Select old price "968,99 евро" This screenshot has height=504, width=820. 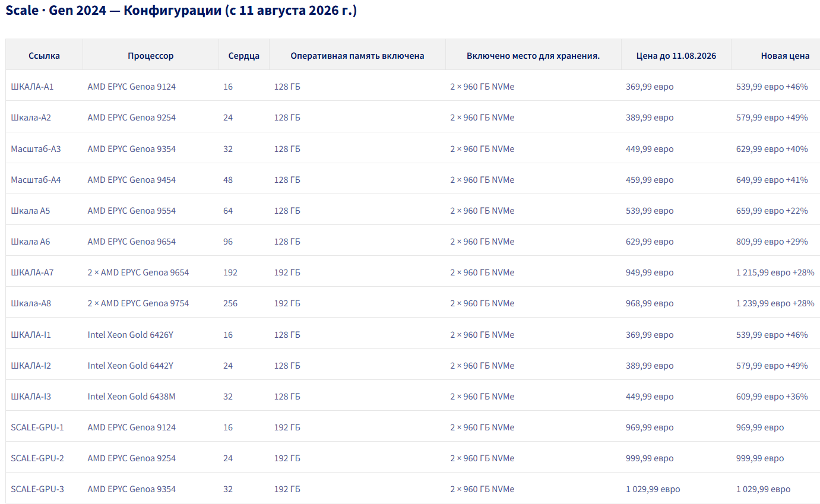pos(650,303)
